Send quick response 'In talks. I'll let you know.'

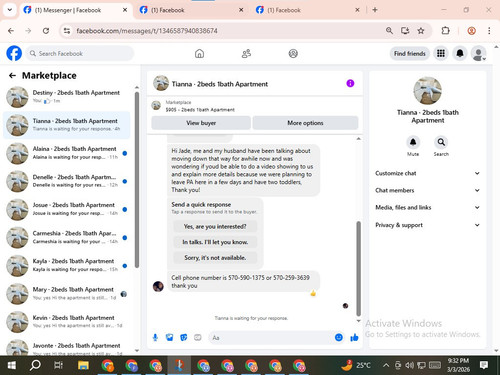coord(215,242)
